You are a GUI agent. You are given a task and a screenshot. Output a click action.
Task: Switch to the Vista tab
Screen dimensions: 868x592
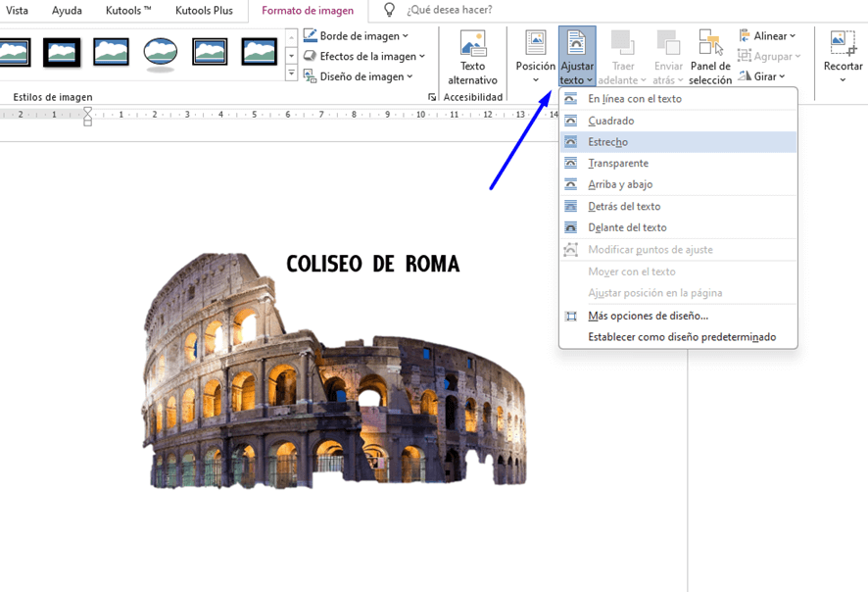point(18,10)
